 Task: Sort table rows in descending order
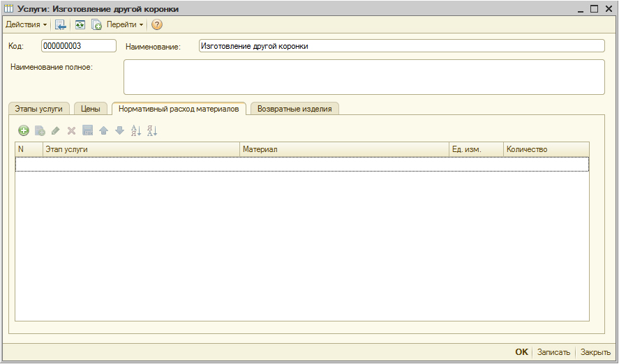point(152,130)
